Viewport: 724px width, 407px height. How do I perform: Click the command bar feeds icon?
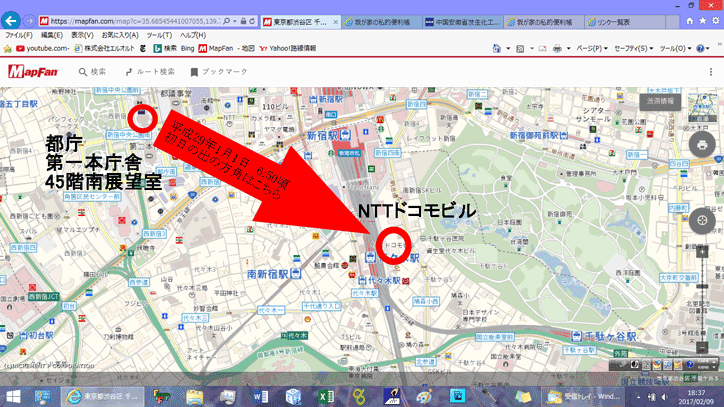pyautogui.click(x=520, y=49)
